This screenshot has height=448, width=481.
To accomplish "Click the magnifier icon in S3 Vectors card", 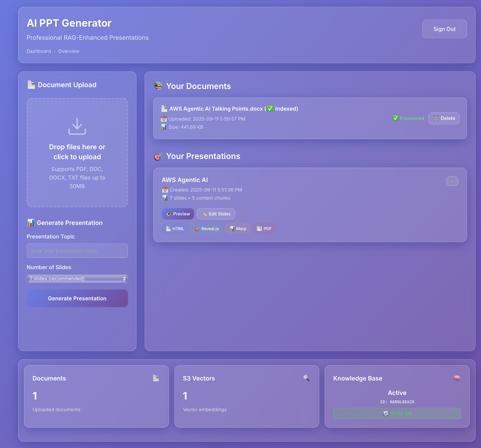I will [x=306, y=378].
